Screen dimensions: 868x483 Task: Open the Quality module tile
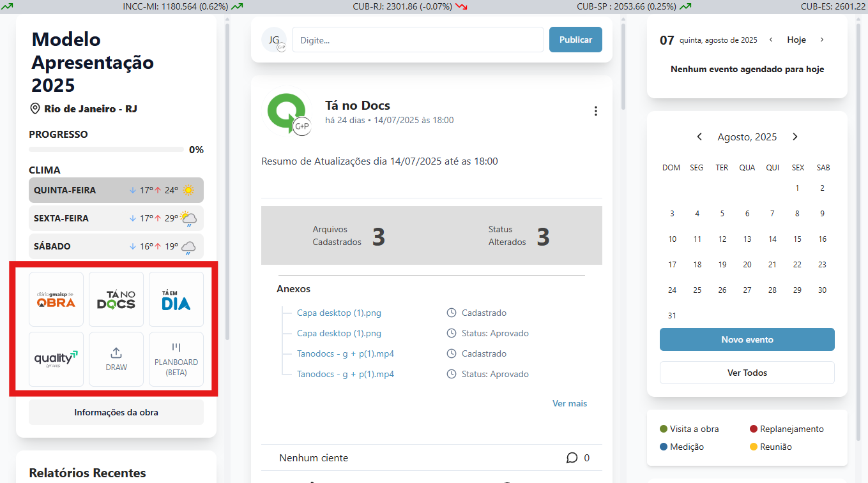pos(56,359)
